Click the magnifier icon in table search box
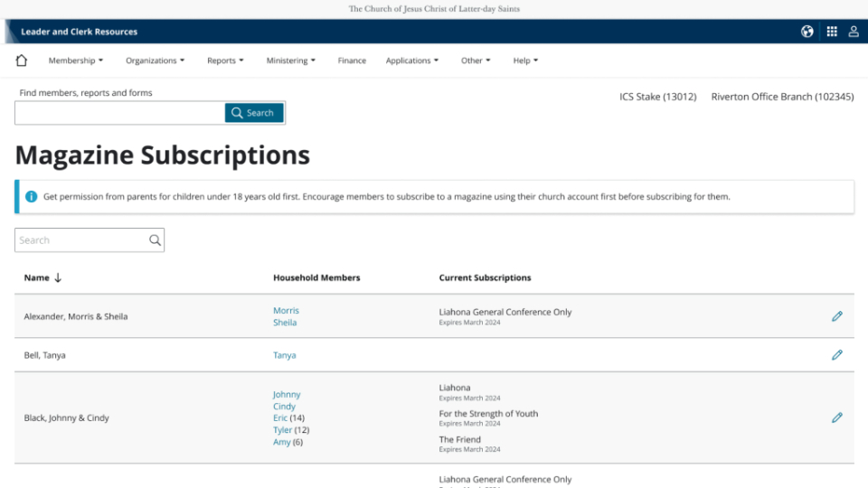 point(155,240)
